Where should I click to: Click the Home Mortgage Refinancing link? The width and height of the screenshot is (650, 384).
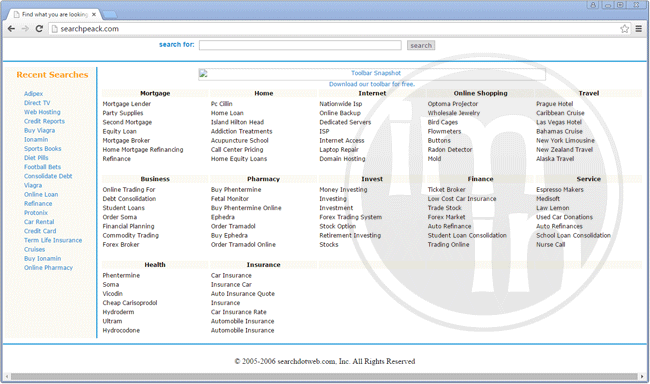[143, 149]
